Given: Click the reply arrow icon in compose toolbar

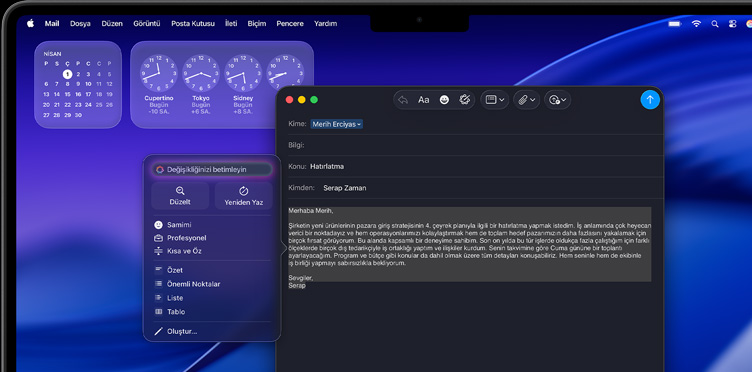Looking at the screenshot, I should click(x=403, y=100).
